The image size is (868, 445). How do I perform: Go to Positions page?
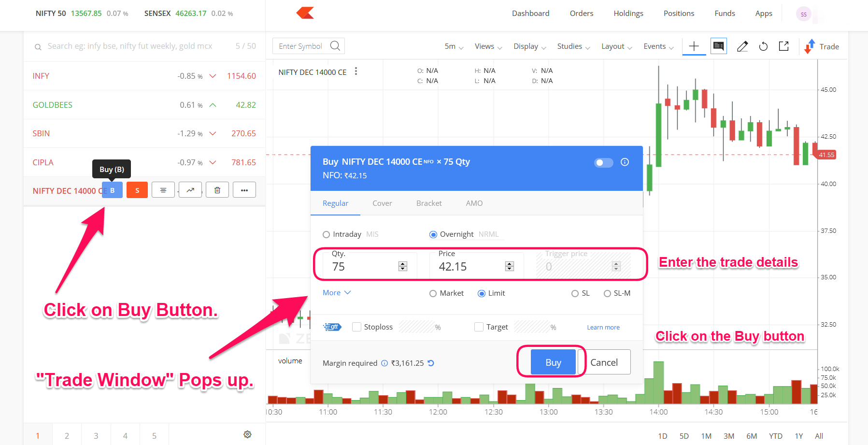tap(679, 14)
